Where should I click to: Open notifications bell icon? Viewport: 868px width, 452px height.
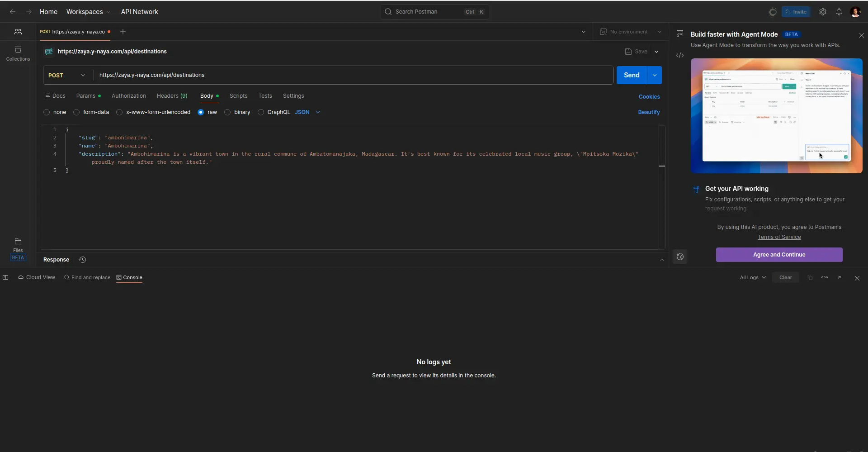tap(839, 12)
